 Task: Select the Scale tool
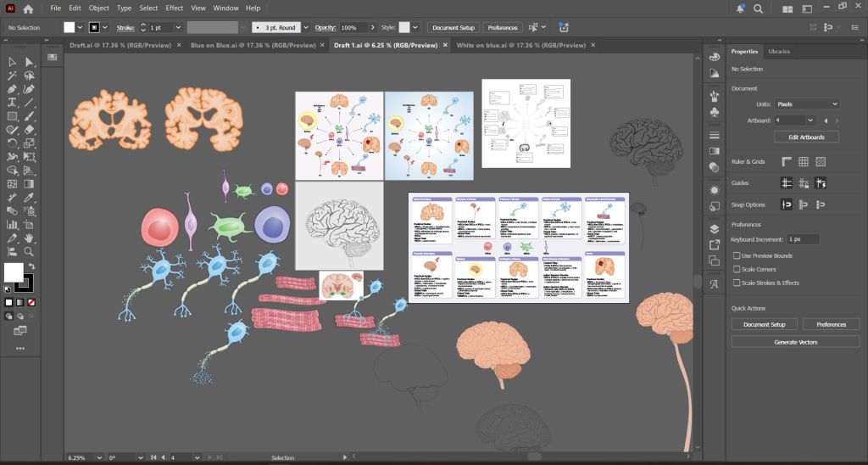click(x=30, y=143)
